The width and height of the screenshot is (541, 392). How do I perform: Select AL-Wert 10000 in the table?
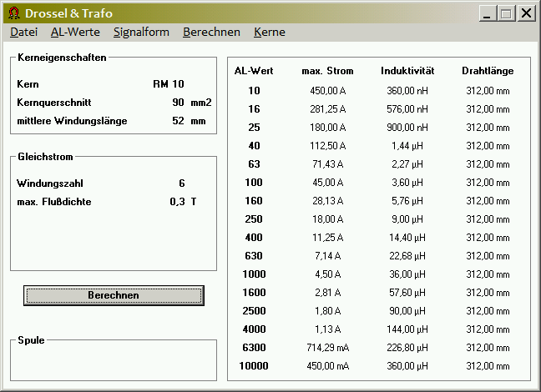click(254, 366)
